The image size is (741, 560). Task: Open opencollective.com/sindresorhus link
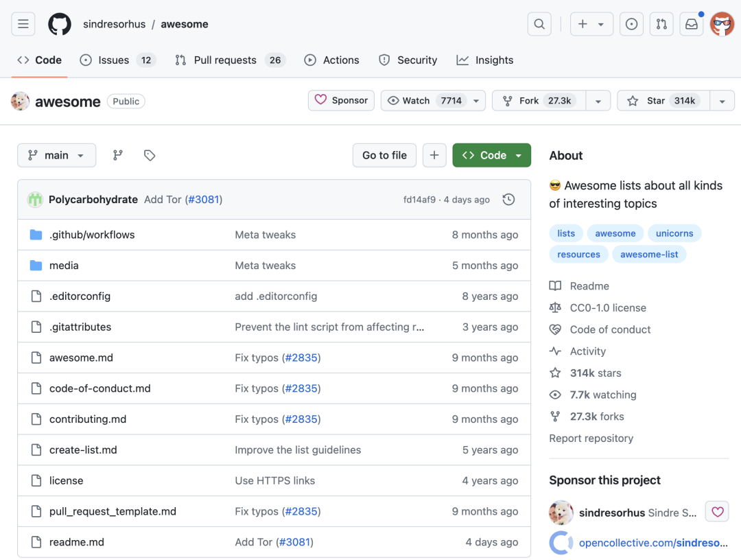(x=653, y=543)
